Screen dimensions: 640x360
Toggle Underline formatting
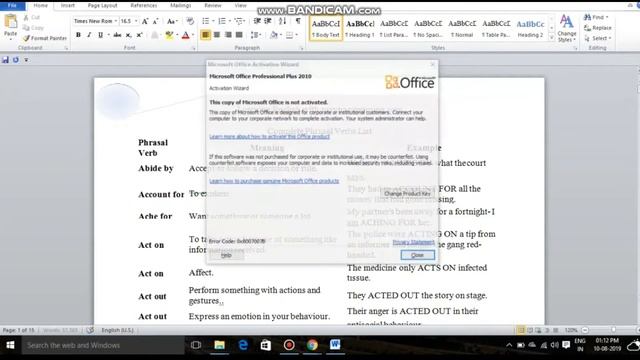(100, 35)
